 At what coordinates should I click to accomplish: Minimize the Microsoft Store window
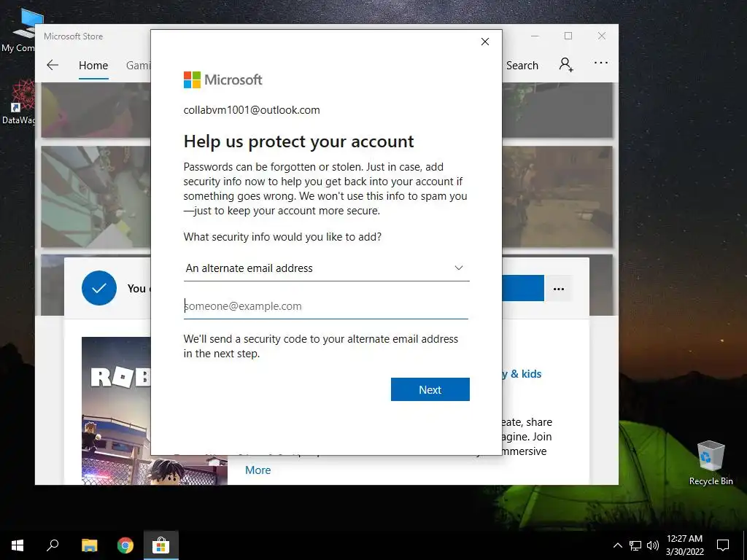(535, 36)
